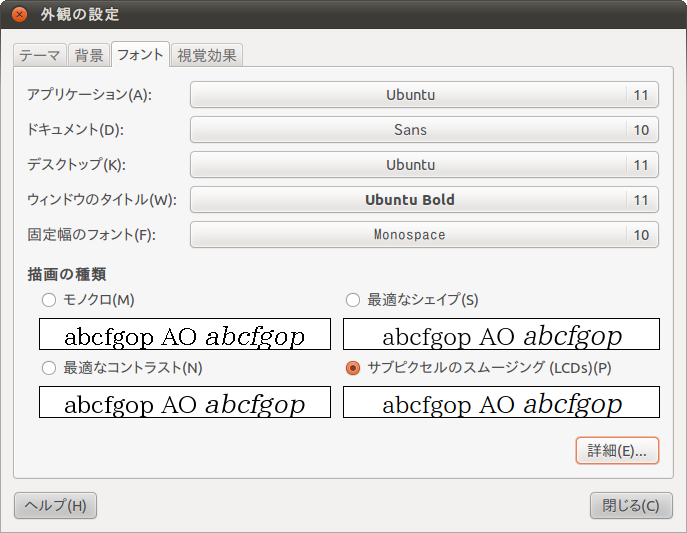Image resolution: width=687 pixels, height=533 pixels.
Task: Switch to the テーマ tab
Action: [x=40, y=55]
